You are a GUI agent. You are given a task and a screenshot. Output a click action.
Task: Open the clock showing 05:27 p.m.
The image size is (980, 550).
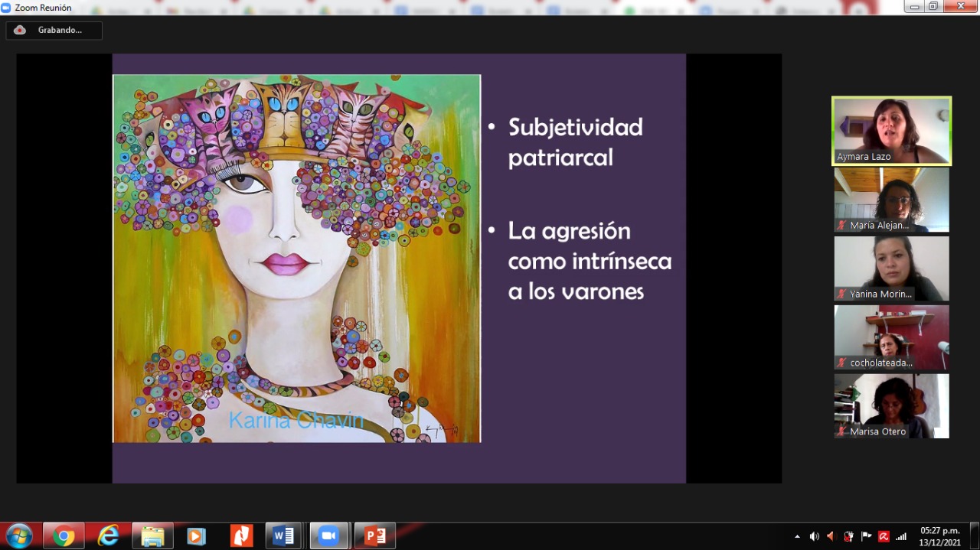tap(939, 536)
